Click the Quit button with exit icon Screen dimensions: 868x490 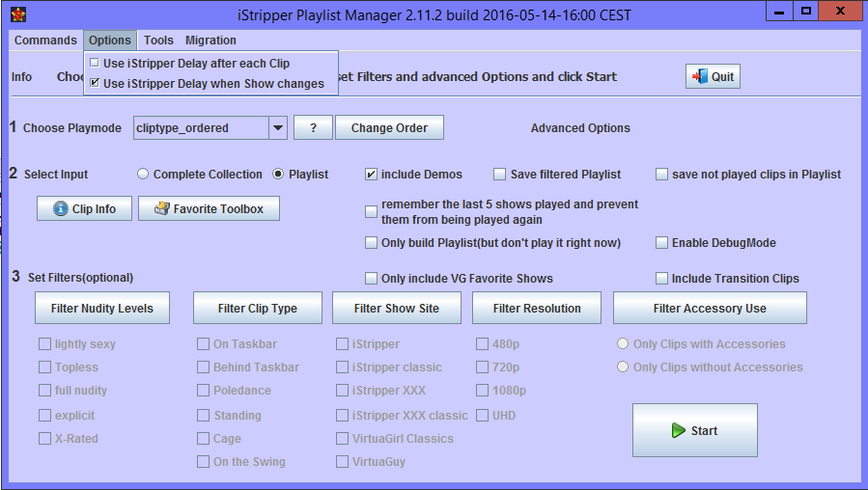(713, 77)
